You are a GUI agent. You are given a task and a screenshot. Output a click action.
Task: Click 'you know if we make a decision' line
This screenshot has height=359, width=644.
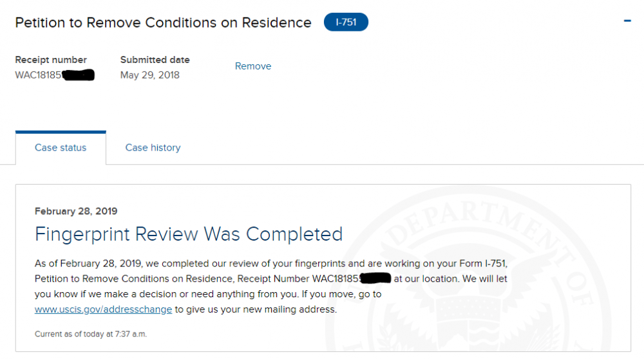point(208,294)
